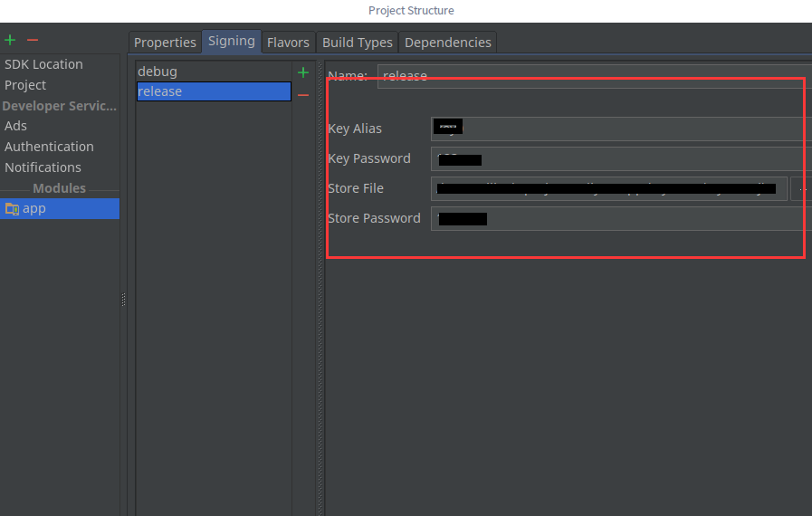Click the app module folder icon
This screenshot has width=812, height=516.
(x=12, y=209)
